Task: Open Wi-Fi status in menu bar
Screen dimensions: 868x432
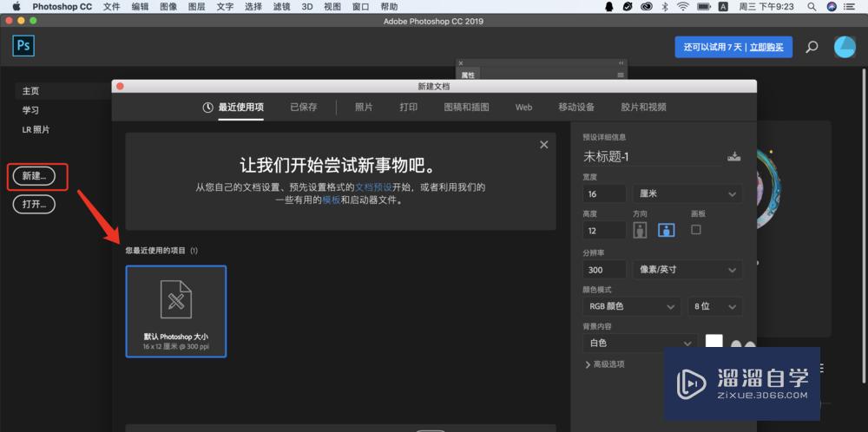Action: [x=683, y=7]
